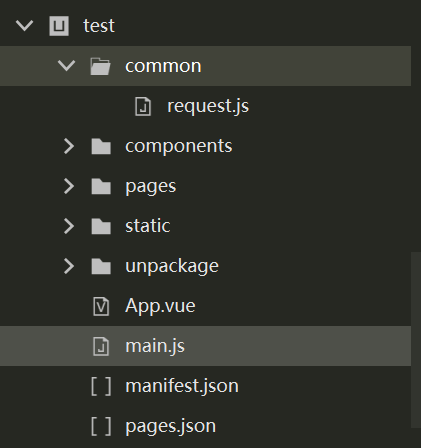Collapse the test project root chevron
Viewport: 421px width, 448px height.
pyautogui.click(x=24, y=26)
